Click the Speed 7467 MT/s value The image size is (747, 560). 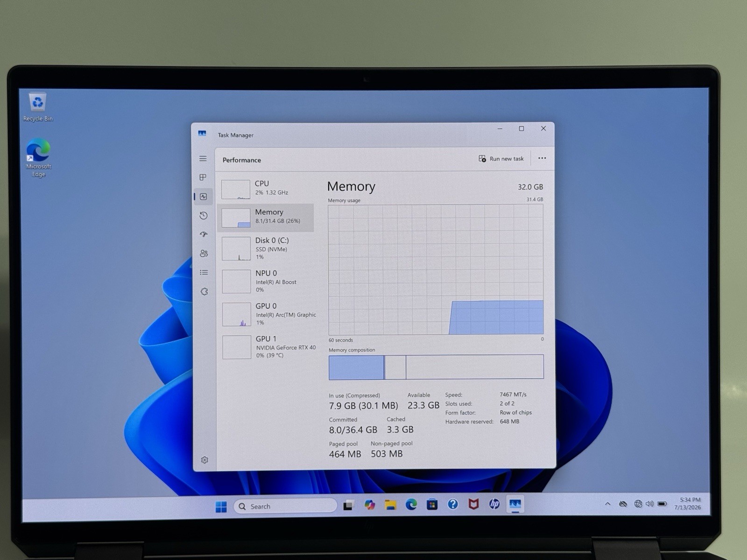point(513,394)
